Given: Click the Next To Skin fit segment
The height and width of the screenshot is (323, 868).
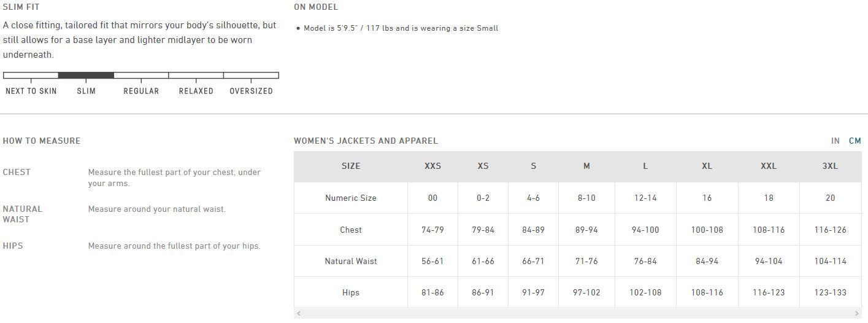Looking at the screenshot, I should (31, 76).
